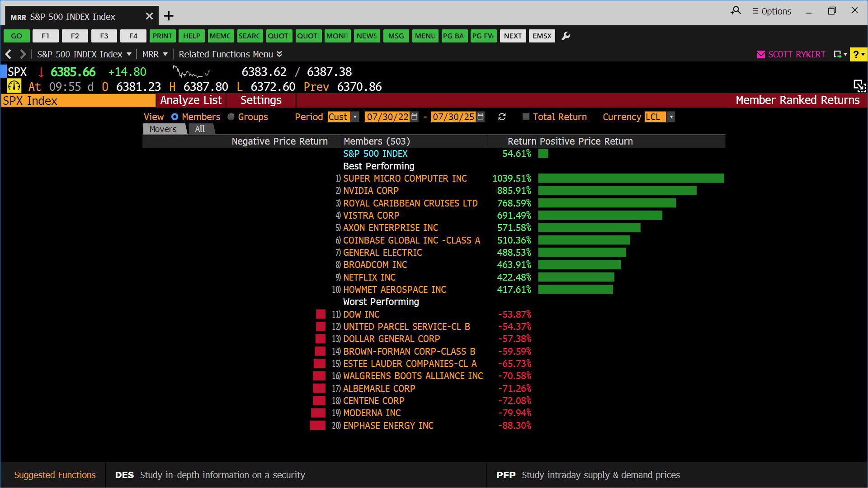Click SCOTT RYKERT user name

[x=797, y=54]
